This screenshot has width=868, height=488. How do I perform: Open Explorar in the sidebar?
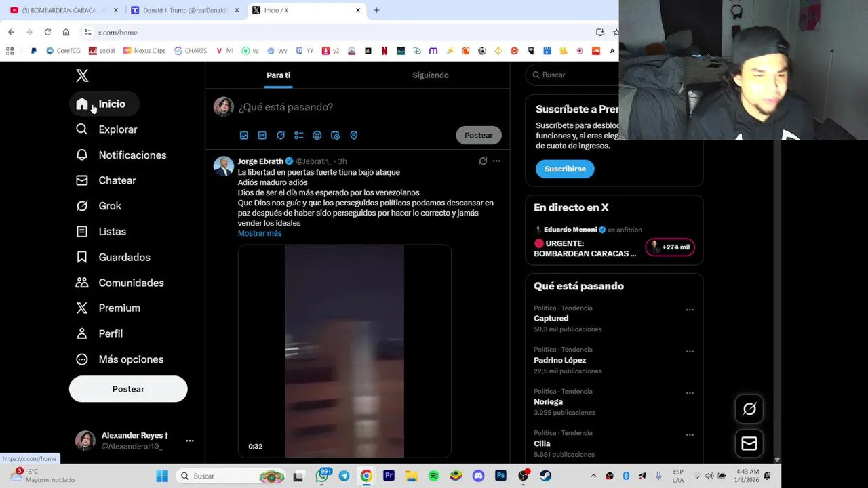[106, 129]
